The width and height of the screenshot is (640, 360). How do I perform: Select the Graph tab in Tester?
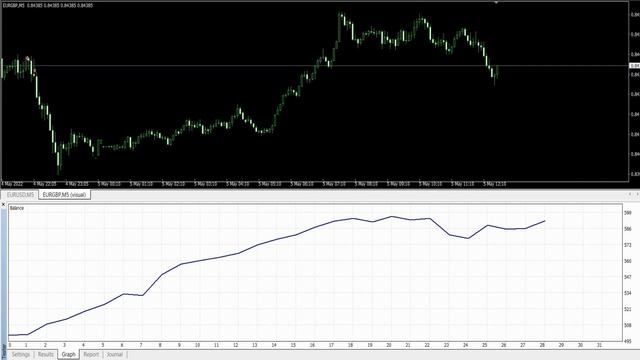pos(69,354)
